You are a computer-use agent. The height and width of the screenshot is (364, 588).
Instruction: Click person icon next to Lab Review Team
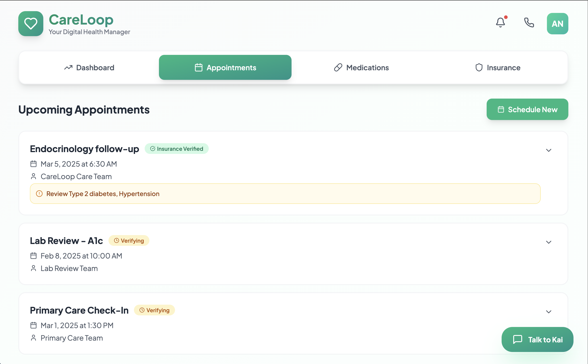33,268
